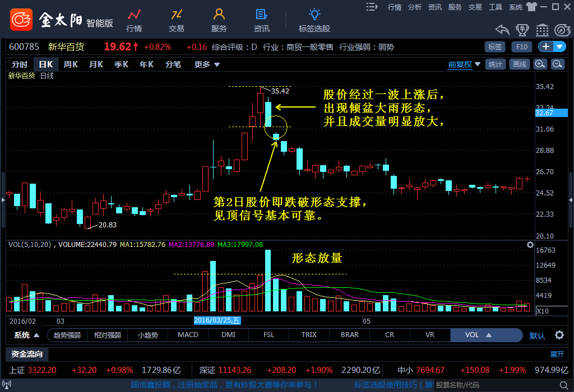Viewport: 574px width, 392px height.
Task: Open VOL indicator settings gear
Action: click(530, 245)
